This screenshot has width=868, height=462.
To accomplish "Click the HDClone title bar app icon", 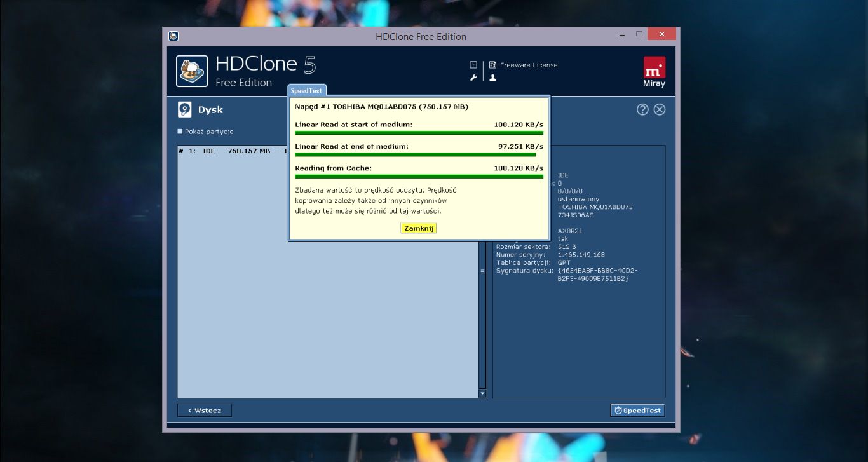I will [173, 36].
